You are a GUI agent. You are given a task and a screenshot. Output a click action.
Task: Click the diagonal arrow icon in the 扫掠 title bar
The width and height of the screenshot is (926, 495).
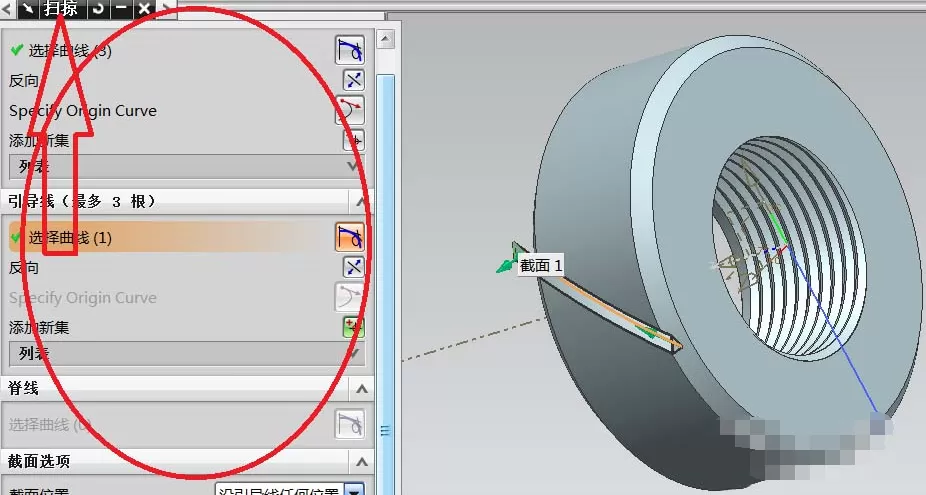[x=28, y=8]
